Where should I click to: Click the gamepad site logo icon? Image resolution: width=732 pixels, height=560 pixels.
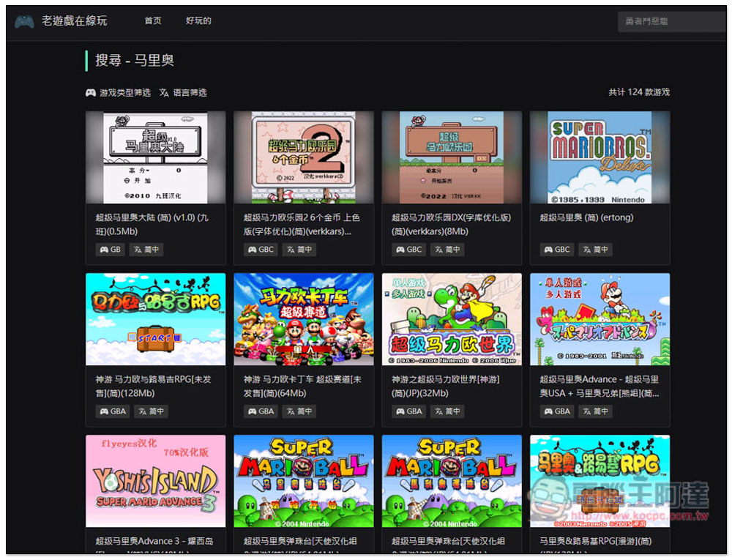pyautogui.click(x=24, y=21)
